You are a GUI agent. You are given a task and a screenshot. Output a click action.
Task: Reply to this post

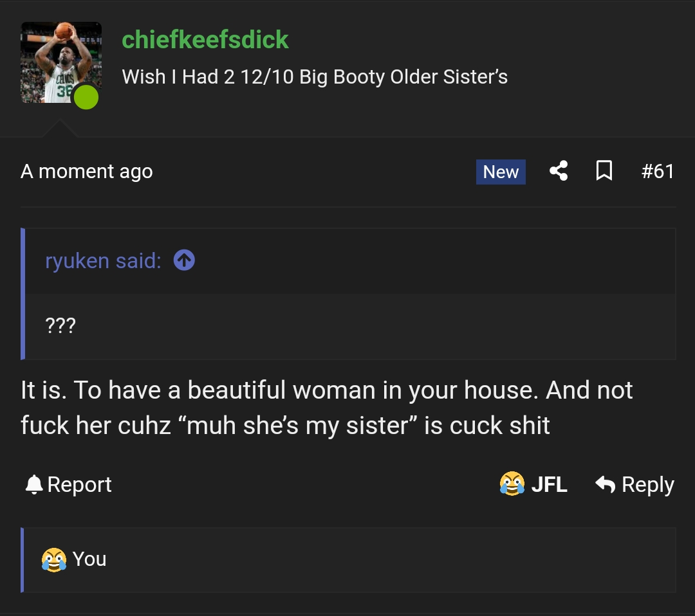pyautogui.click(x=648, y=484)
